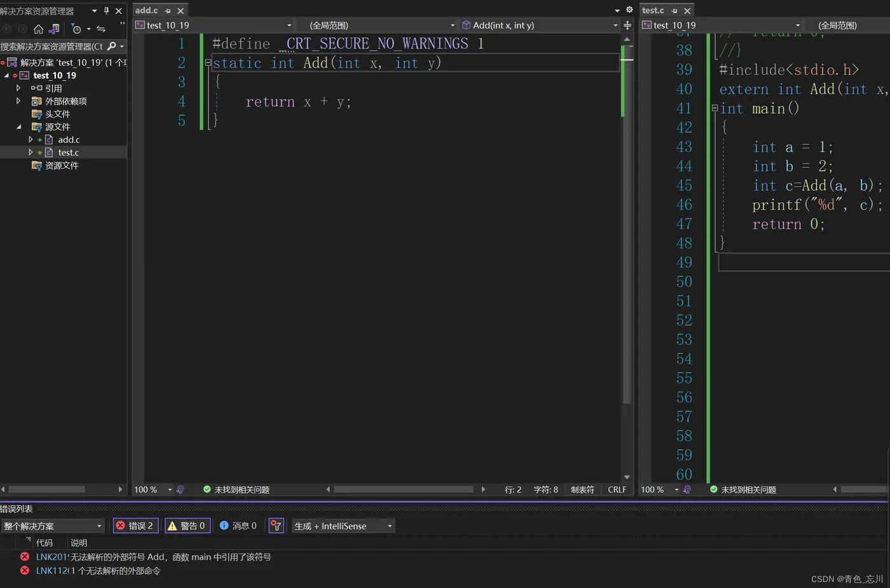The width and height of the screenshot is (890, 588).
Task: Click the Home icon in Solution Explorer
Action: click(x=38, y=29)
